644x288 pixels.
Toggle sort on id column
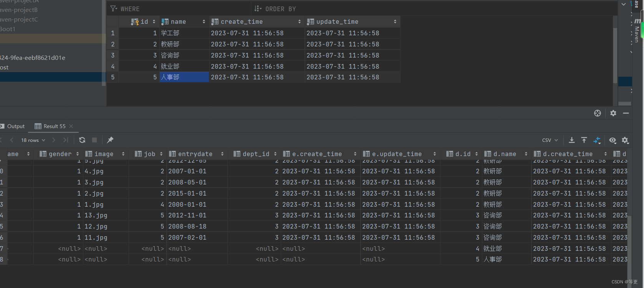[154, 22]
